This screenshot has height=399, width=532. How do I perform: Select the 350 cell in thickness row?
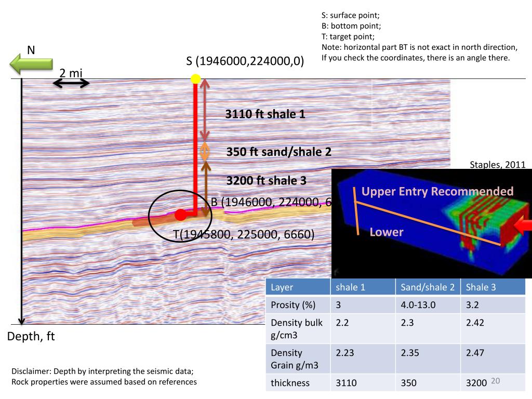[428, 383]
